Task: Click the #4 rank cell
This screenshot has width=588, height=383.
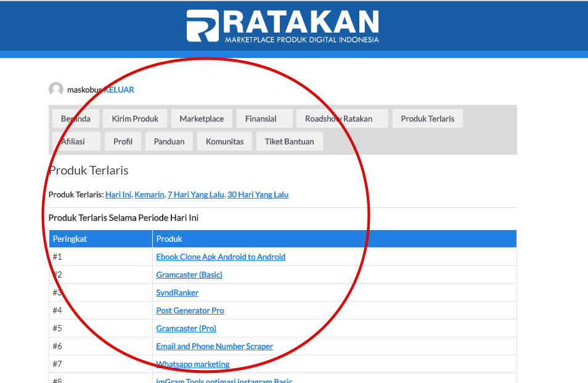Action: click(x=101, y=310)
